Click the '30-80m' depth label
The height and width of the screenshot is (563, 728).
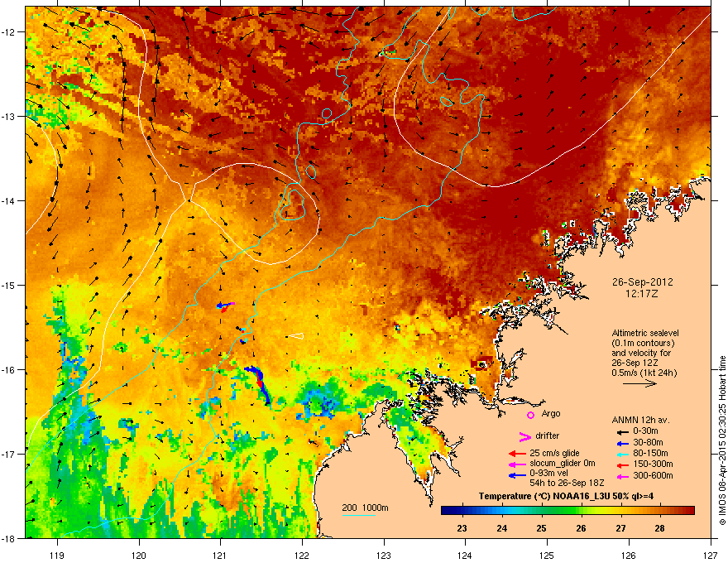click(x=648, y=442)
